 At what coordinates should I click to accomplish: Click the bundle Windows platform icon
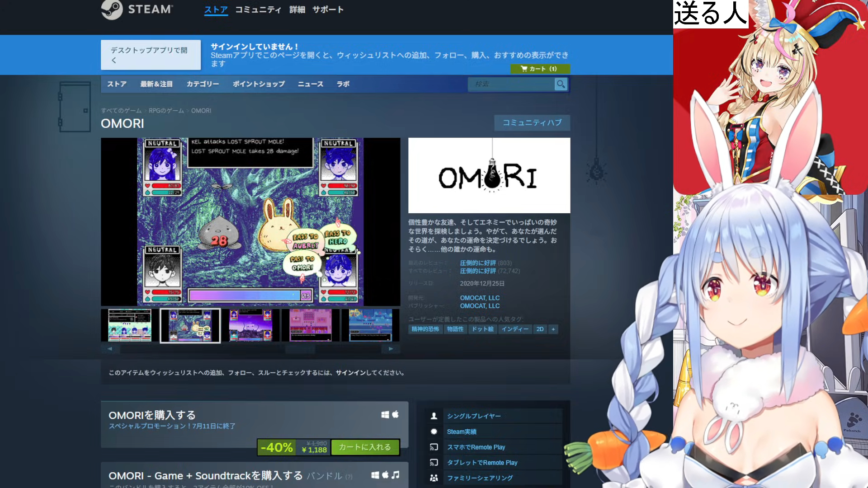375,475
